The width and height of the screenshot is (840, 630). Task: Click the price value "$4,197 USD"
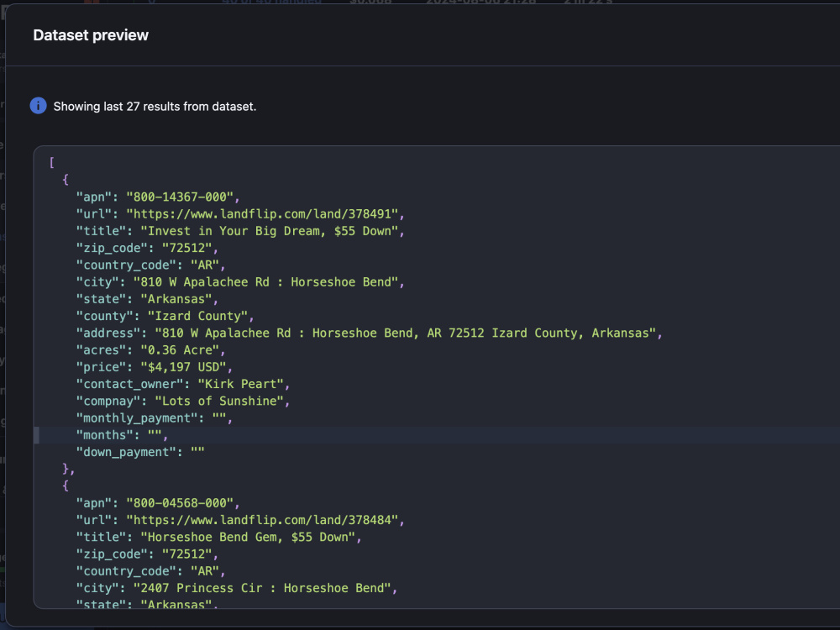pos(183,367)
